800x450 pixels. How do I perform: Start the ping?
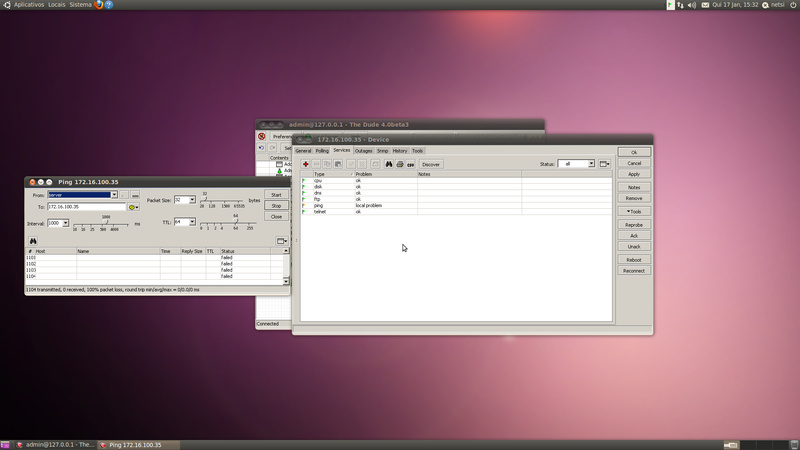277,195
